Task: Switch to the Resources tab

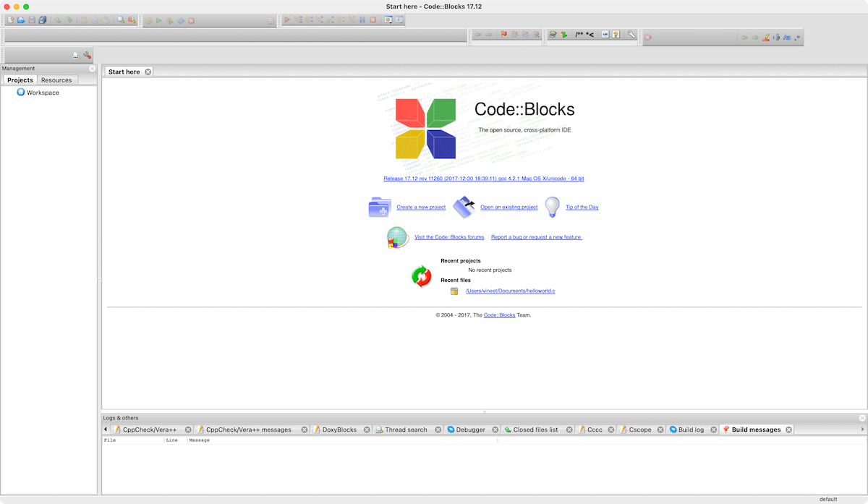Action: [56, 80]
